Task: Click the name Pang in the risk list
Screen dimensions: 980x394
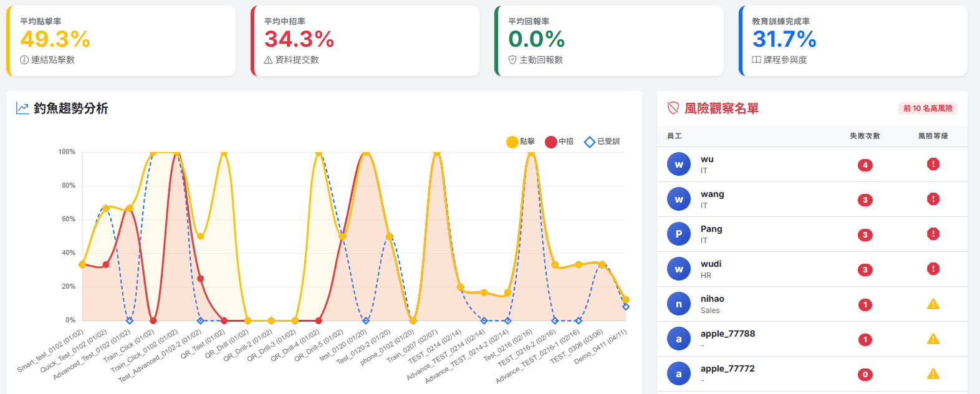Action: click(x=711, y=229)
